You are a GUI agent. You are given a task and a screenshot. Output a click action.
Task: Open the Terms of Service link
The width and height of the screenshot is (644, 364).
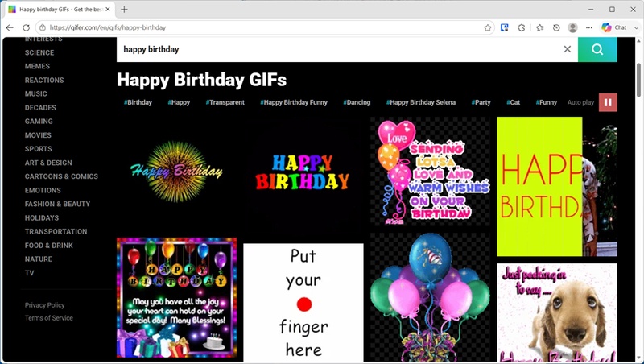click(48, 318)
